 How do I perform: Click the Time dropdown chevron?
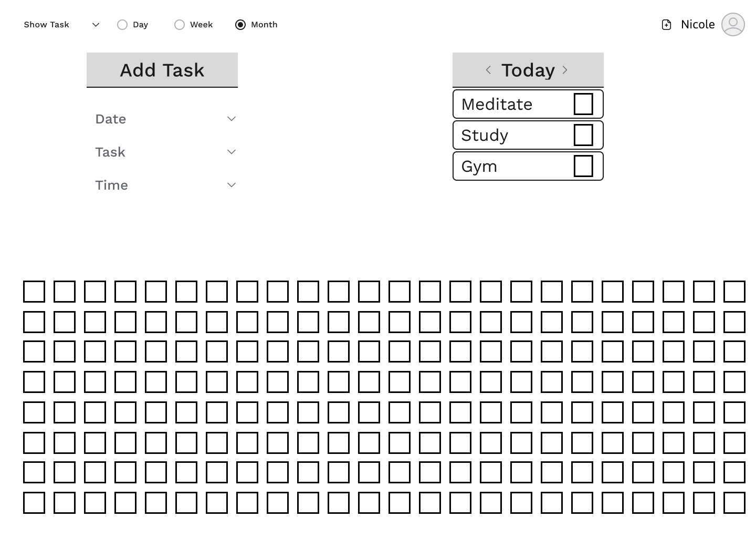click(232, 185)
